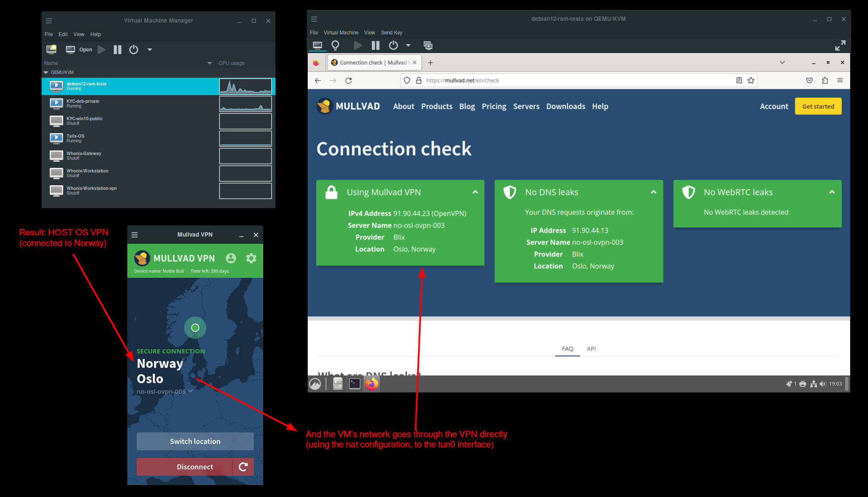Open the Send Key menu in the VM viewer
This screenshot has height=497, width=868.
pyautogui.click(x=392, y=33)
